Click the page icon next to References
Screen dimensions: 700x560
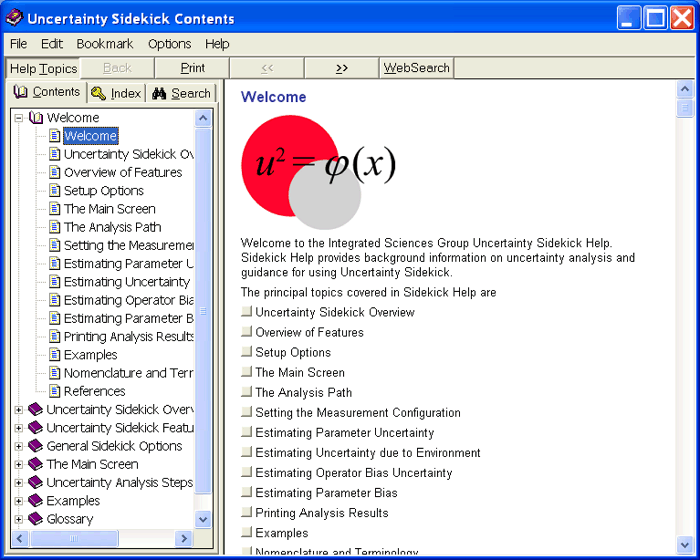54,391
